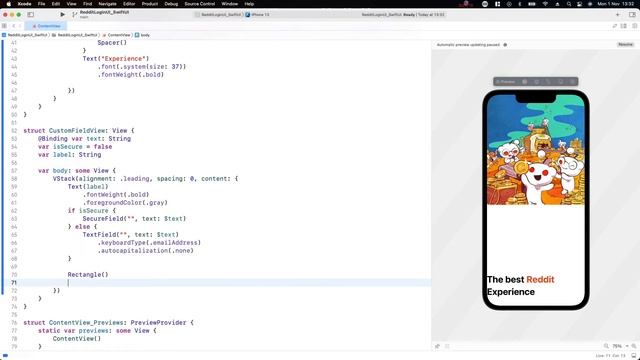Open Wi-Fi status in menu bar
Viewport: 640px width, 360px height.
[545, 4]
